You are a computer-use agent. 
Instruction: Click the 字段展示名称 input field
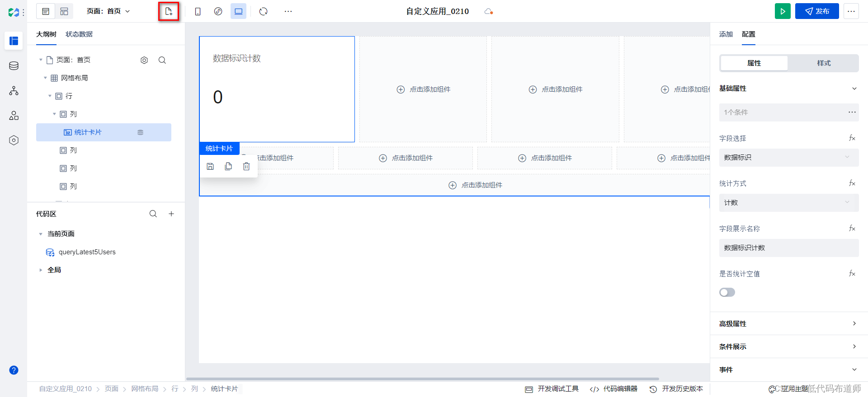click(x=789, y=248)
